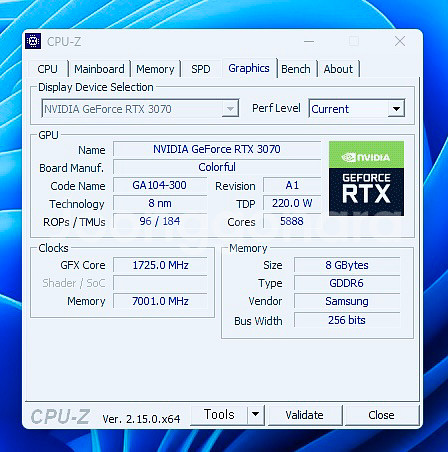Viewport: 448px width, 452px height.
Task: Click the GFX Core clock 1725.0 MHz
Action: 160,265
